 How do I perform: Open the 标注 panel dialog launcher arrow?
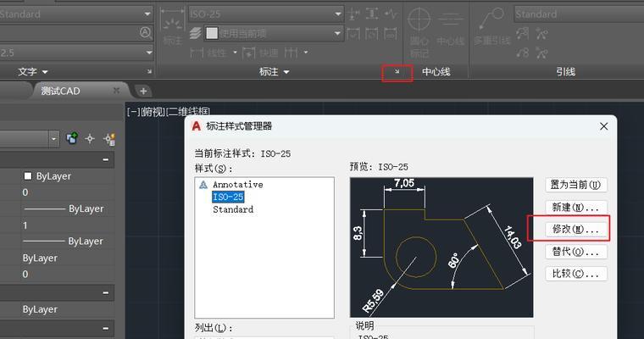[397, 71]
